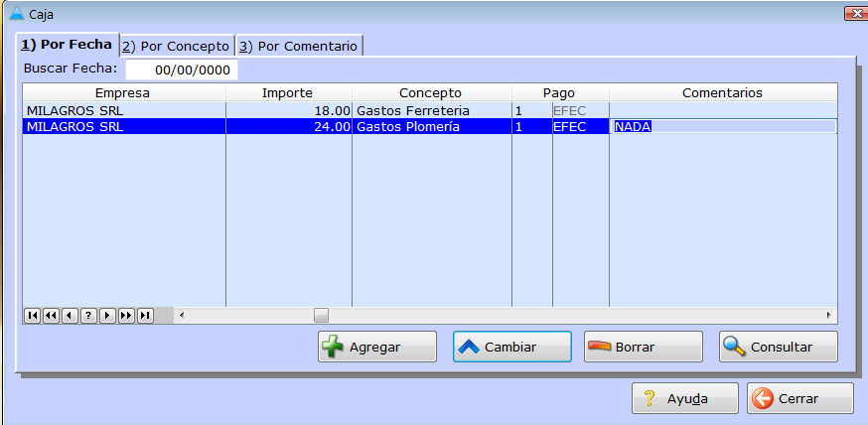The height and width of the screenshot is (425, 868).
Task: Open Consultar to view the record
Action: point(778,347)
